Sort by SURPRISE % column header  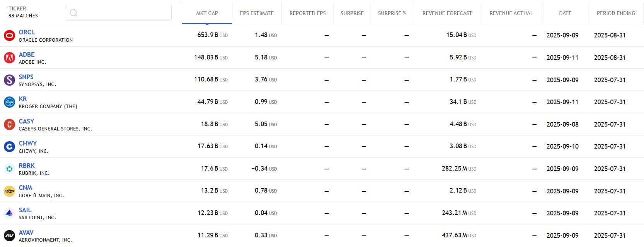click(x=392, y=13)
